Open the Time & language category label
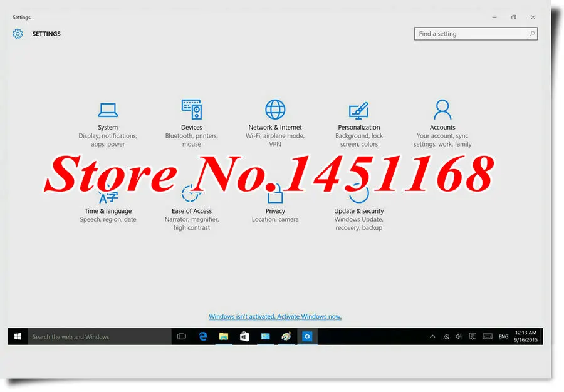 (x=108, y=211)
